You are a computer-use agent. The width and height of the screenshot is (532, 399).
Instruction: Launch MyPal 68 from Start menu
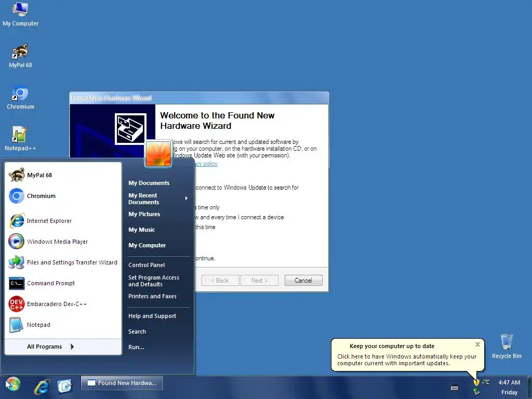click(x=63, y=175)
